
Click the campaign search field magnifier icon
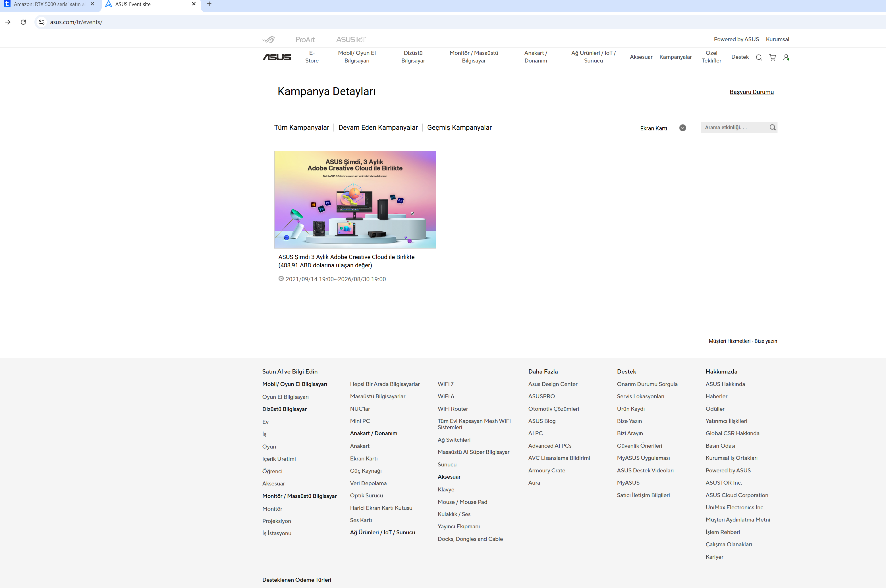(772, 128)
